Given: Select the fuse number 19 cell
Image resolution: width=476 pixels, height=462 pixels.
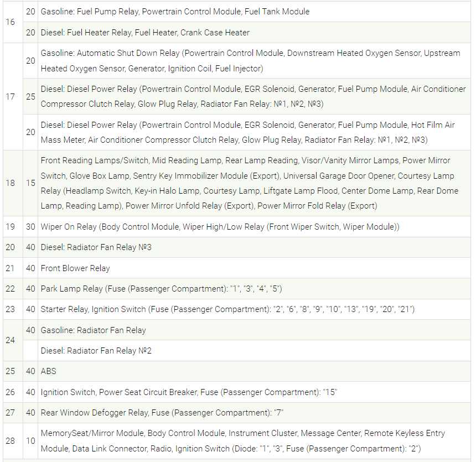Looking at the screenshot, I should (13, 227).
